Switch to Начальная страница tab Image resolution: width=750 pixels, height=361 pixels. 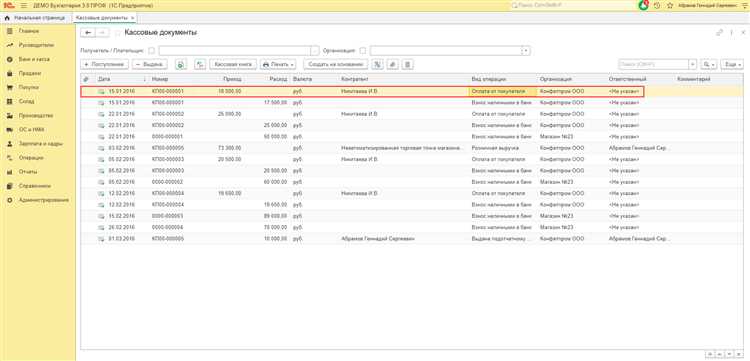point(35,18)
